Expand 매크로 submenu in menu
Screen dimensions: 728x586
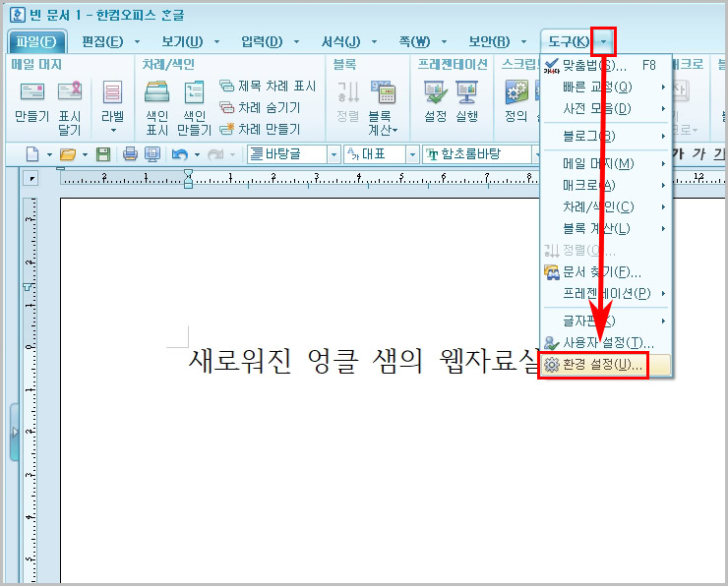pos(606,185)
